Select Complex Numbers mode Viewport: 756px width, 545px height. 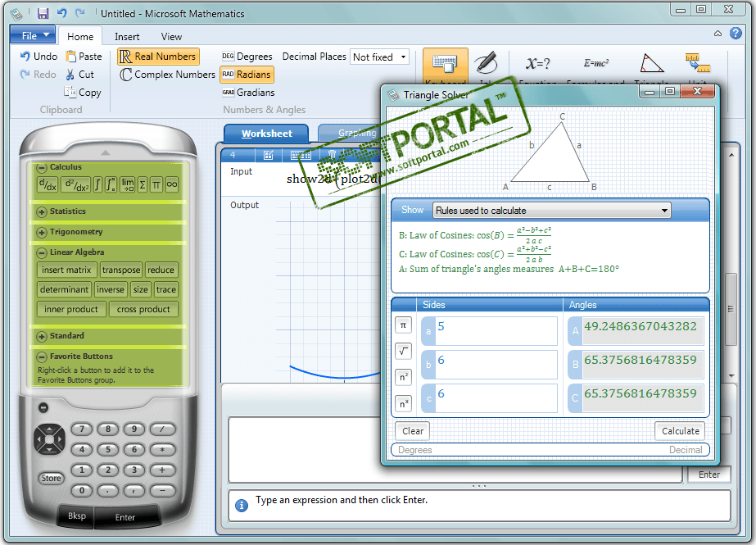tap(167, 75)
